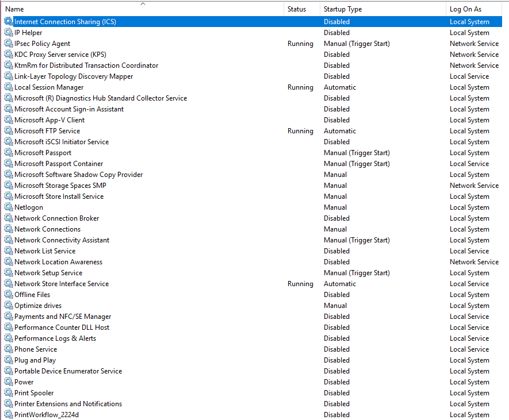Click the Network Location Awareness gear icon

[9, 262]
